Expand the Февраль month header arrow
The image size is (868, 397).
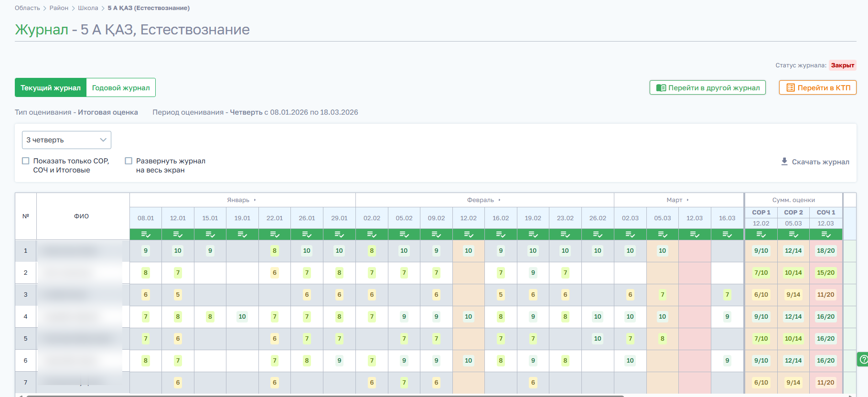click(x=500, y=200)
